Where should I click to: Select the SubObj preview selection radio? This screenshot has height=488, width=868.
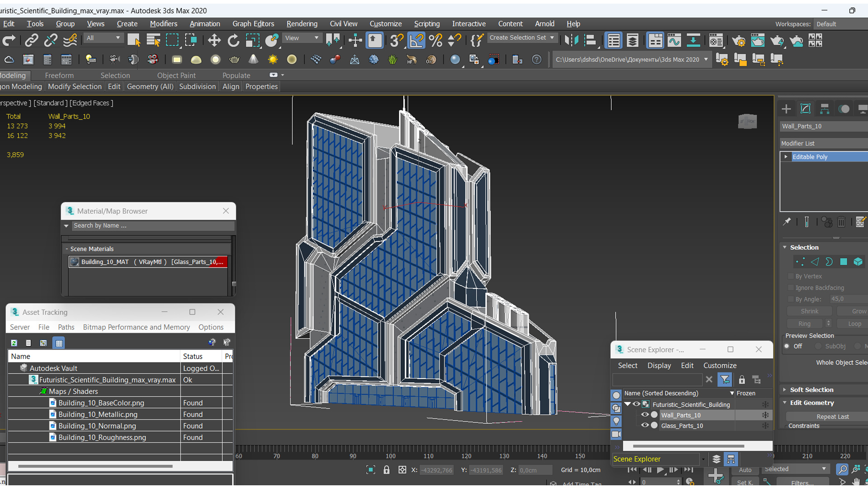pos(818,346)
